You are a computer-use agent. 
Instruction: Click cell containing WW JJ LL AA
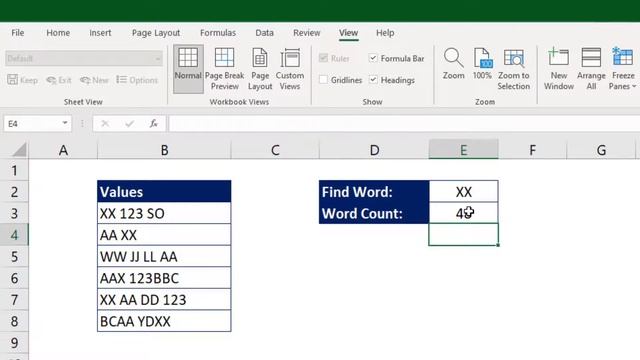tap(164, 256)
